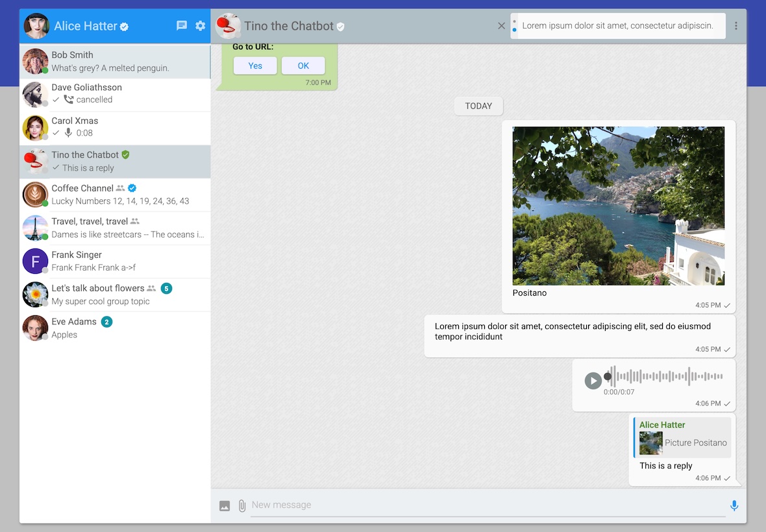Open settings via the gear icon
Screen dimensions: 766x532
point(200,25)
